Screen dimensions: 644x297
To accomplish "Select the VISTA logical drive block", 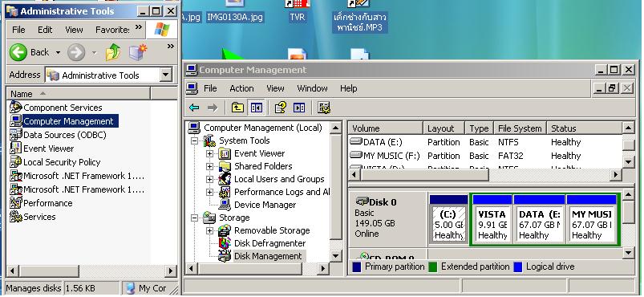I will (492, 218).
